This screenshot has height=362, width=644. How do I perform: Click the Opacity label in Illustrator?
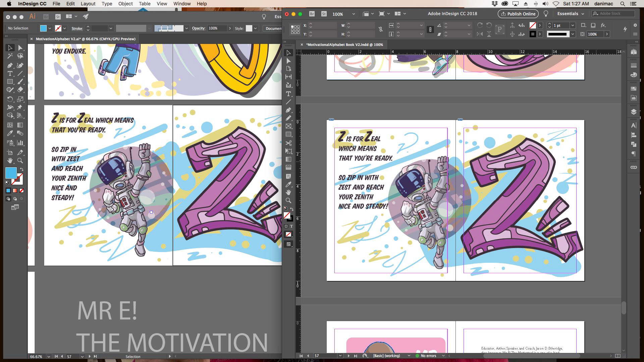[x=199, y=28]
